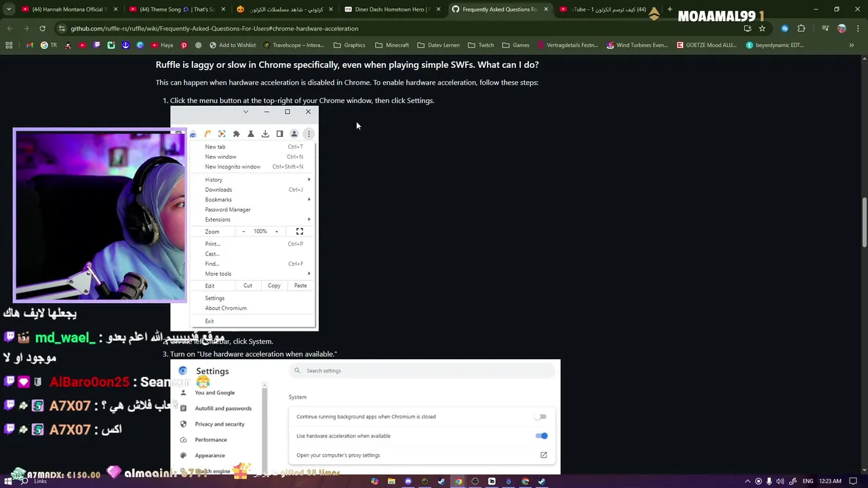Open a new tab with the plus button
Screen dimensions: 868x488
point(670,9)
